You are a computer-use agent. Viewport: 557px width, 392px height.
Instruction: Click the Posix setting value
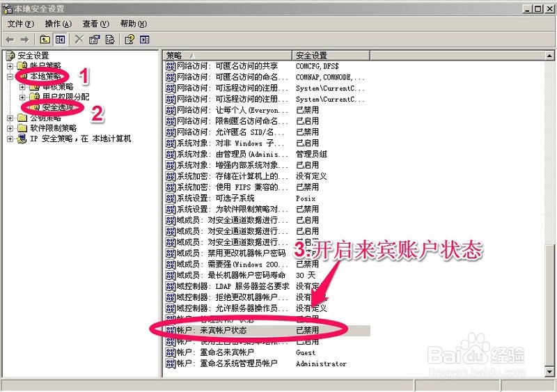306,198
